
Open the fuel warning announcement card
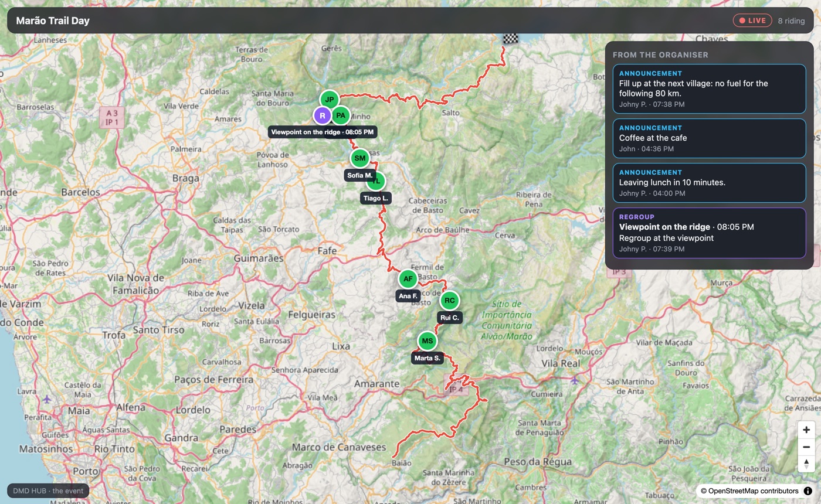click(x=710, y=88)
